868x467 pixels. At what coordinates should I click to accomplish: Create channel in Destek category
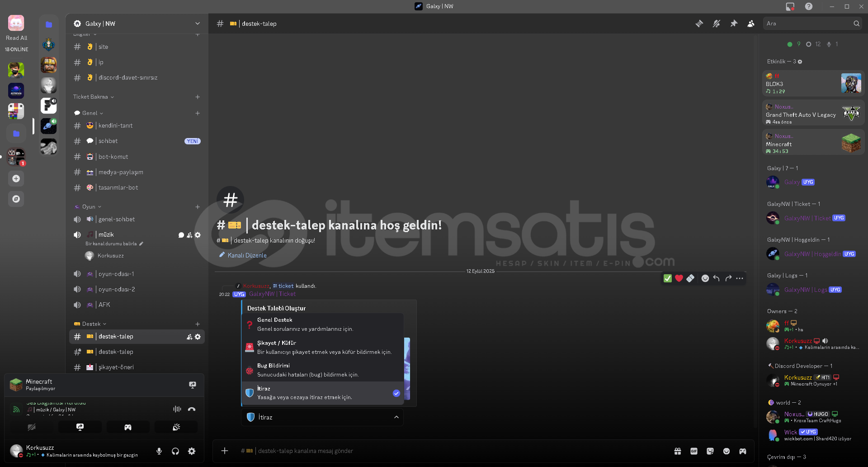[x=198, y=324]
